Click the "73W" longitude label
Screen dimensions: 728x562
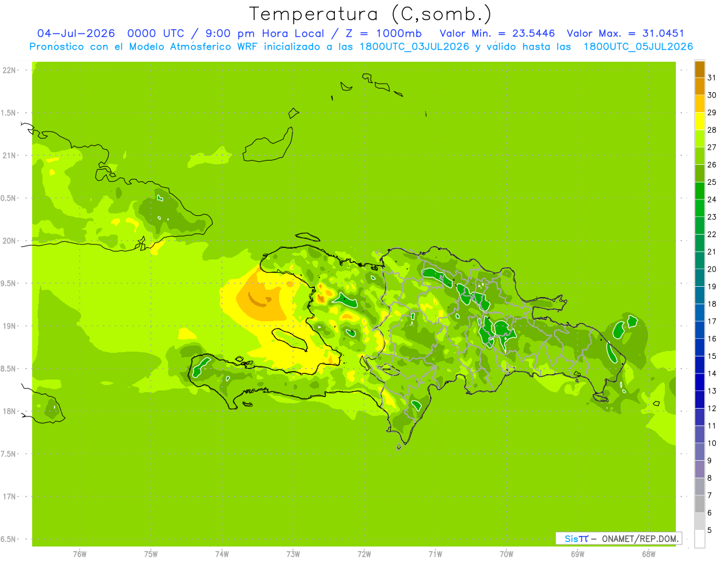click(293, 554)
